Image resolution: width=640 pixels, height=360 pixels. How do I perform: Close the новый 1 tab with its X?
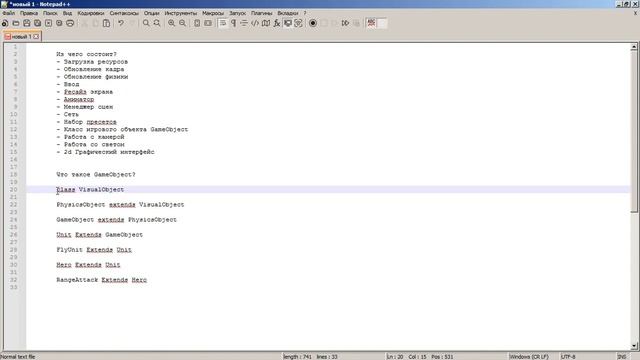click(x=36, y=37)
